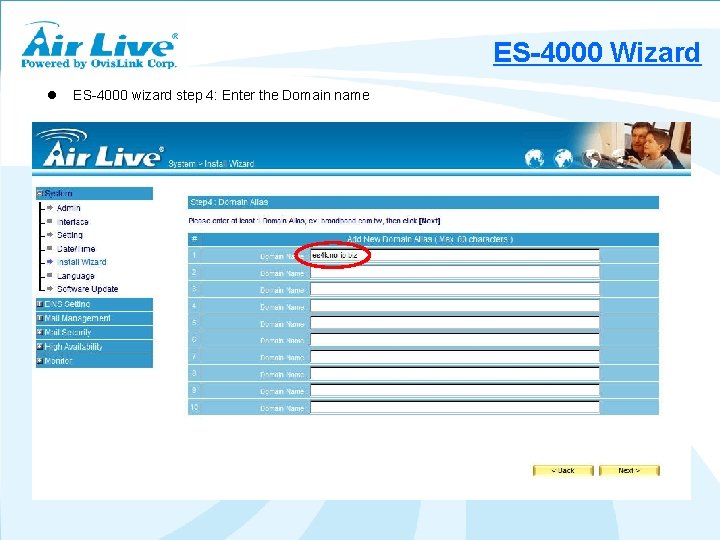Click the Back button
Viewport: 720px width, 540px height.
[x=563, y=470]
